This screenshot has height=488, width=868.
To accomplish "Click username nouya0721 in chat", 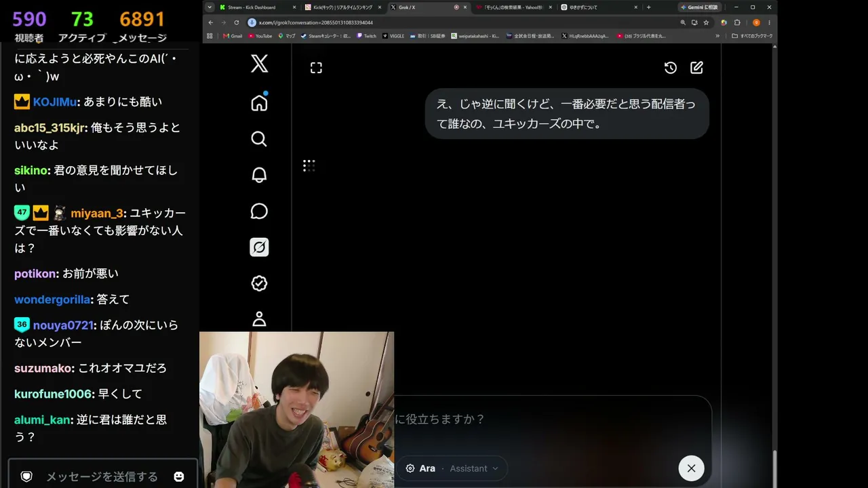I will point(63,325).
